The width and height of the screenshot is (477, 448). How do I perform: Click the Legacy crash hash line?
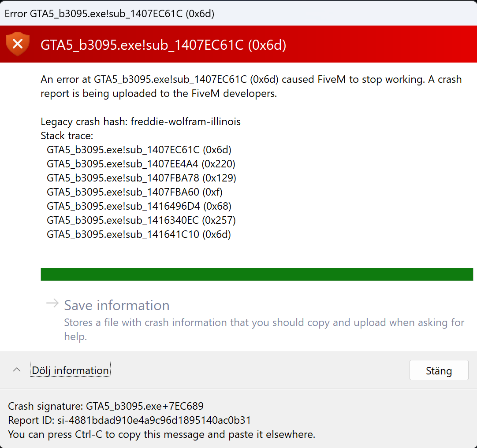[x=141, y=122]
